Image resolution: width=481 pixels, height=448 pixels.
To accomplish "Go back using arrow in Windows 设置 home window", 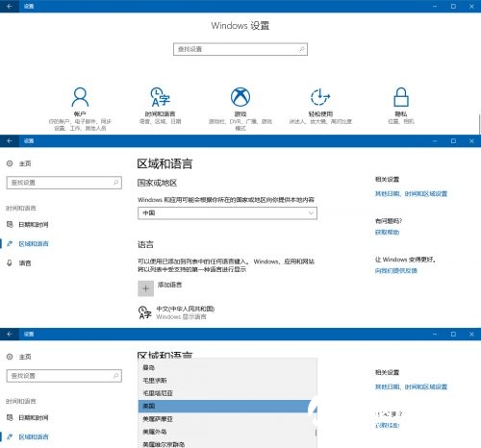I will (x=10, y=6).
